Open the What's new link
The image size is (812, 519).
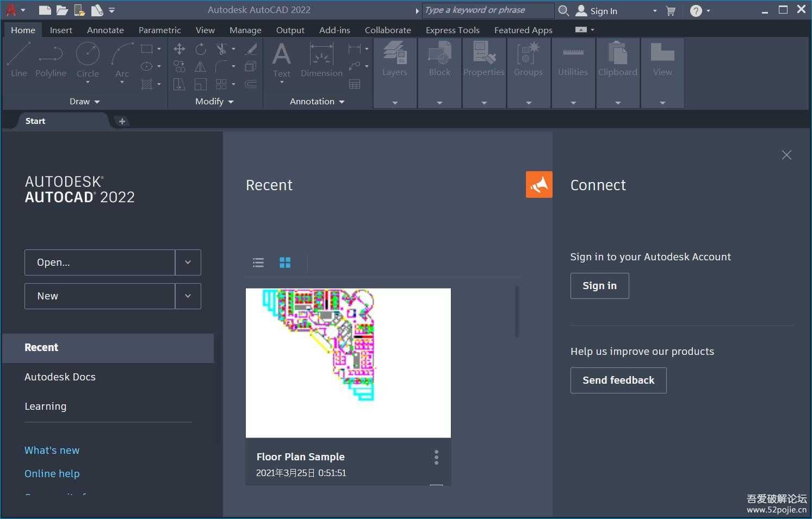pos(52,451)
